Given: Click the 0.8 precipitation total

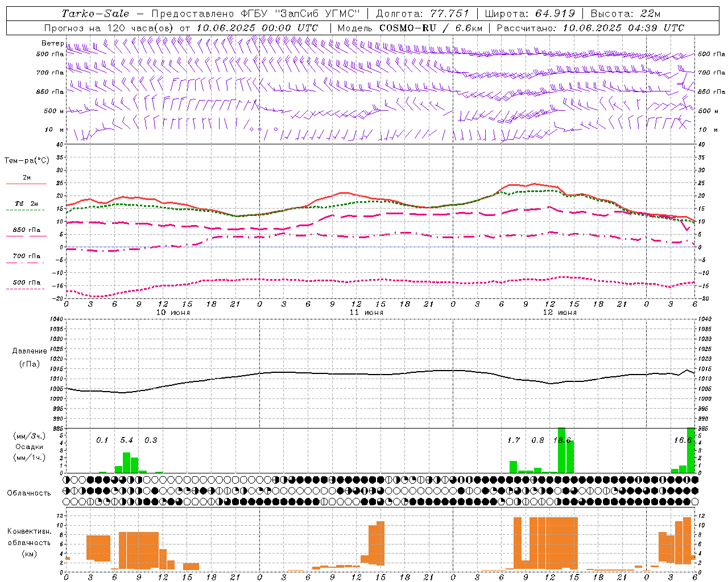Looking at the screenshot, I should [x=537, y=440].
